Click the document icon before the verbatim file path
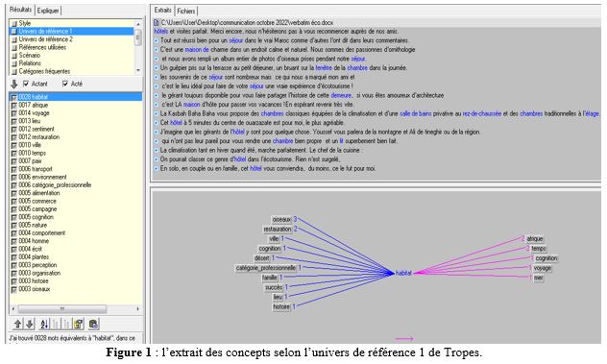 tap(156, 23)
